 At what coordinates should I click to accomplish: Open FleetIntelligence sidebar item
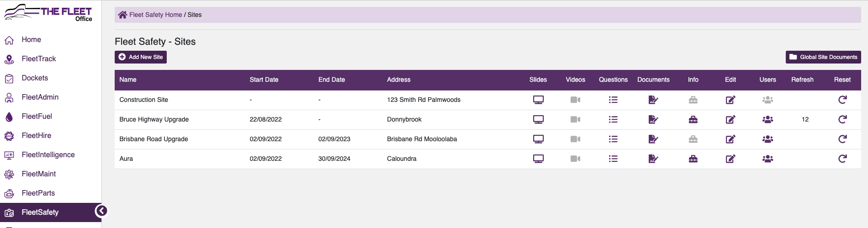coord(48,155)
